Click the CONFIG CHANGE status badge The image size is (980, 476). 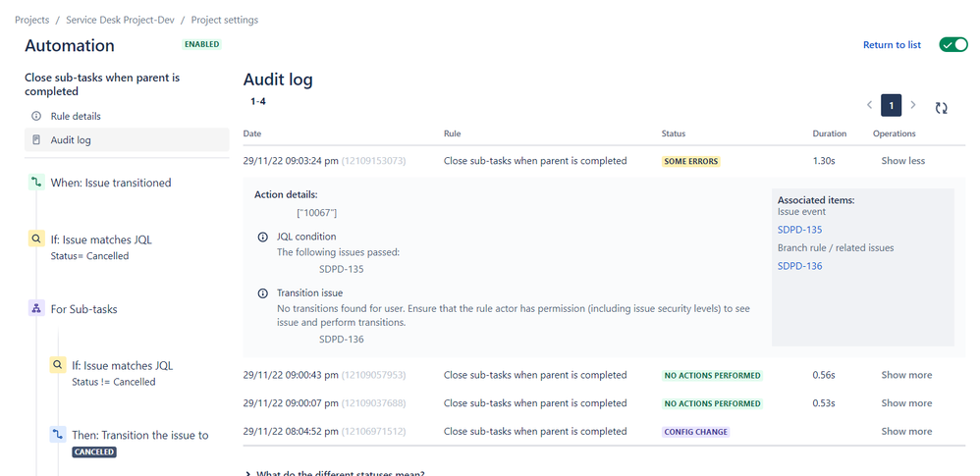(695, 432)
